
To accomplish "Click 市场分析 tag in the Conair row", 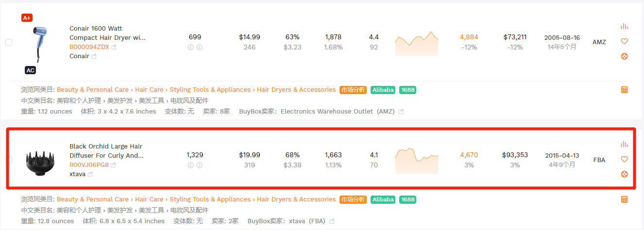I will pyautogui.click(x=353, y=90).
